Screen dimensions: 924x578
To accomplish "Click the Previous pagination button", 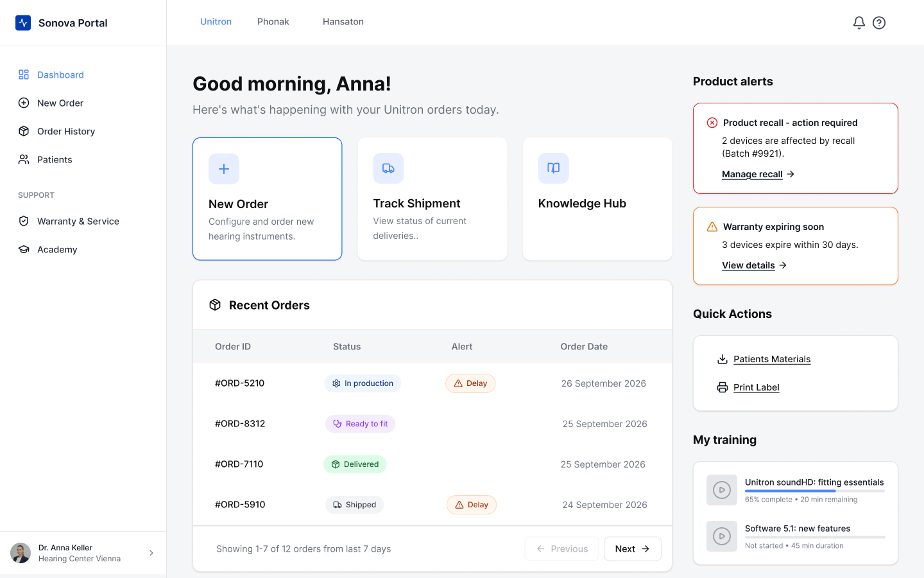I will (561, 549).
